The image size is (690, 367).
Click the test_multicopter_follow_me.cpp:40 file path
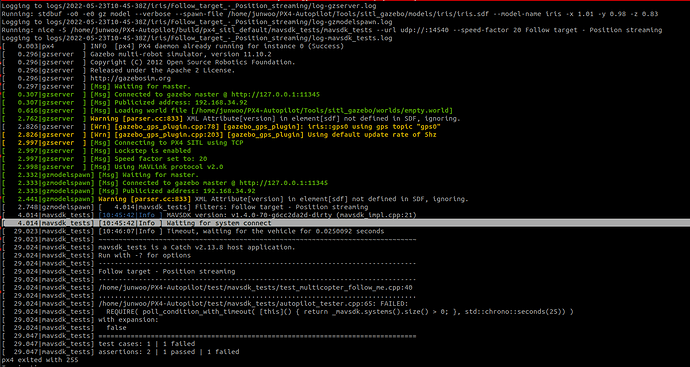pos(256,288)
